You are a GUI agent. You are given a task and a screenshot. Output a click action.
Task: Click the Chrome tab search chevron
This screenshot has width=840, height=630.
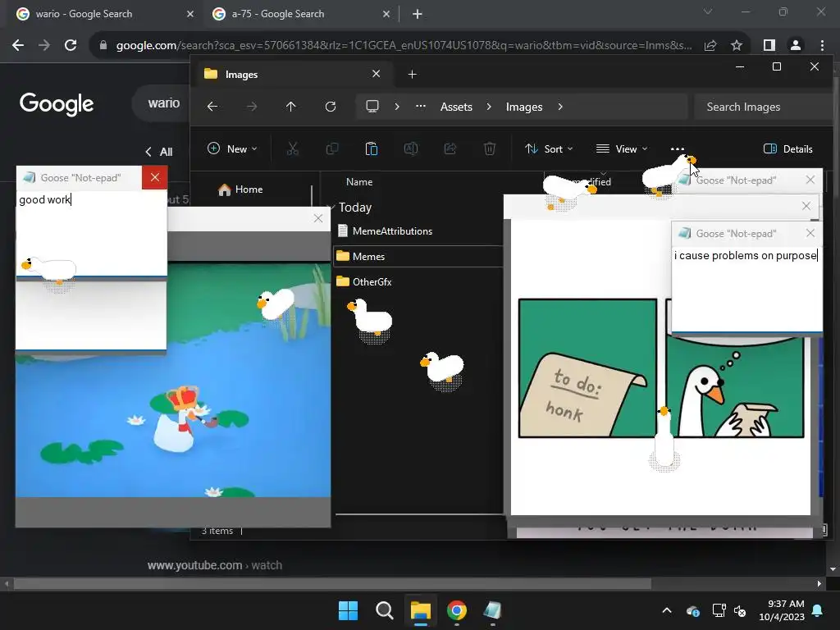click(708, 11)
